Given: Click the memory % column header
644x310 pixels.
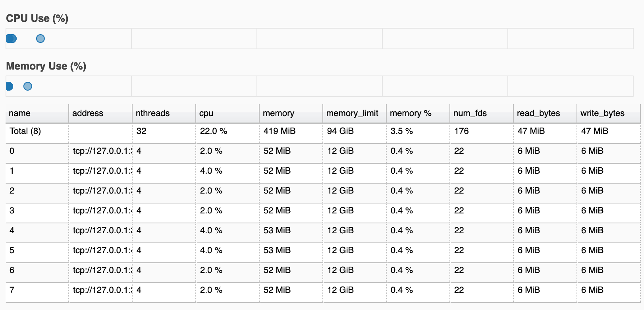Looking at the screenshot, I should (x=411, y=113).
